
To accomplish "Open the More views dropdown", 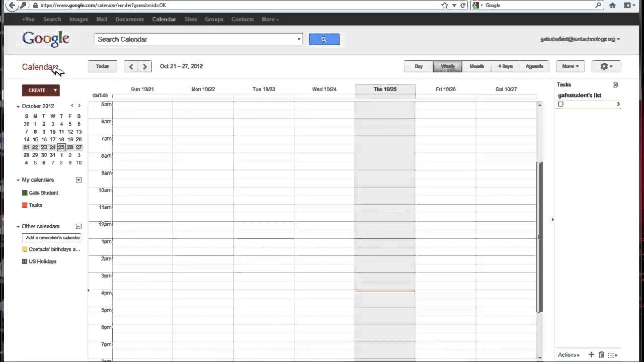I will (570, 66).
